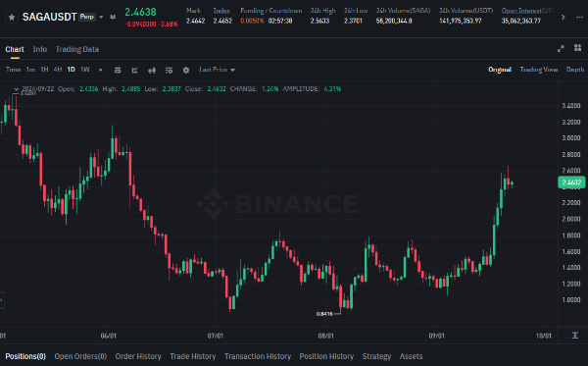Open the chart layout grid icon
This screenshot has width=588, height=366.
577,48
